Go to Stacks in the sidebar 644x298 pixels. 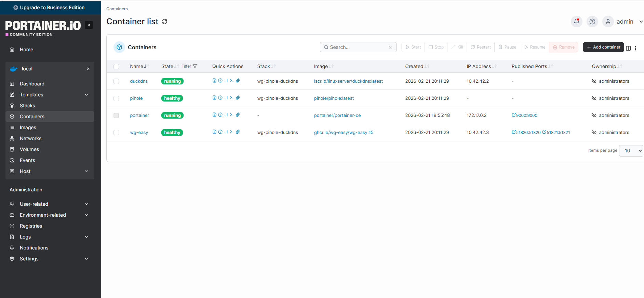coord(27,106)
